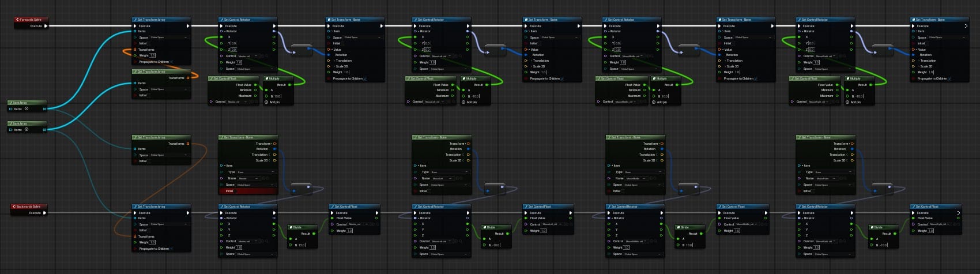Click Execute input pin on rightmost Set Control Float node

(914, 213)
